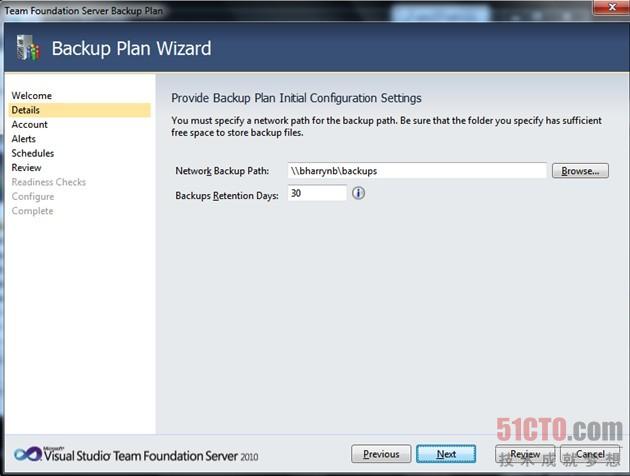The height and width of the screenshot is (476, 630).
Task: Open the Welcome wizard step
Action: [32, 96]
